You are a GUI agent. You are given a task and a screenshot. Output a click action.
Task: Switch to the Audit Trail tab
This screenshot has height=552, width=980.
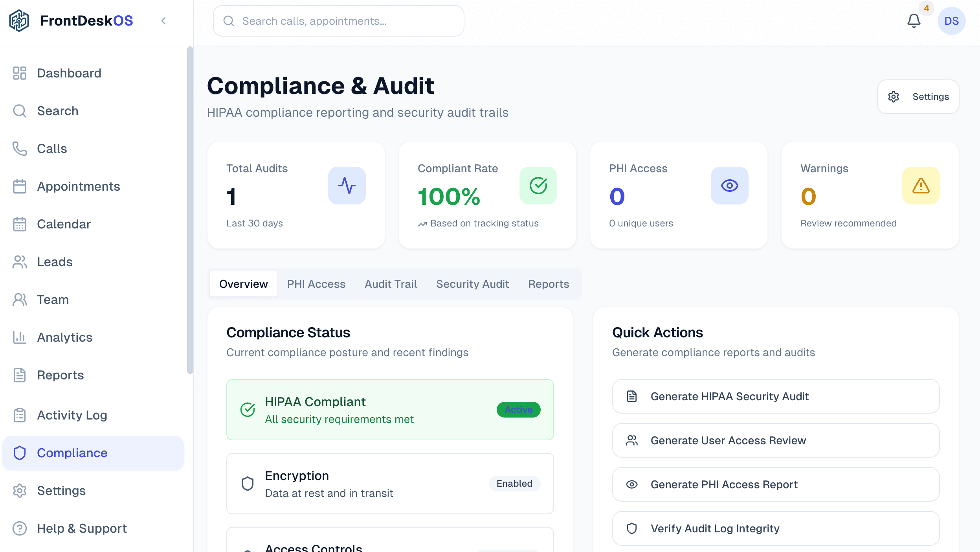(x=390, y=284)
